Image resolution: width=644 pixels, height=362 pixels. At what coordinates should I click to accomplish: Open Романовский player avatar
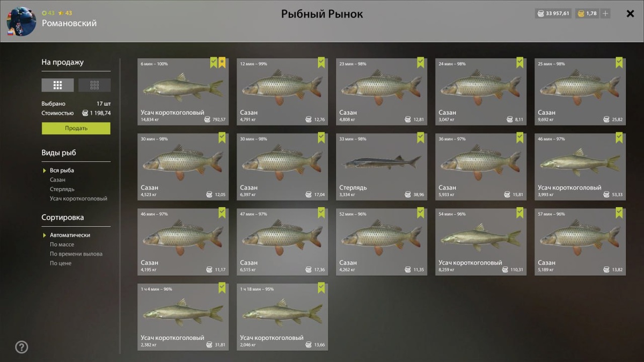(21, 21)
